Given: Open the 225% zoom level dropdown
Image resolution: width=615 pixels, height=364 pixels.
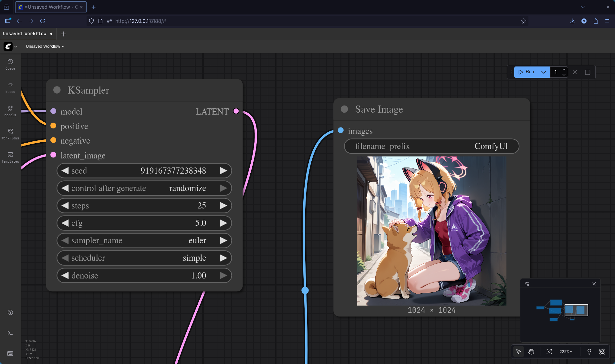Looking at the screenshot, I should (x=566, y=351).
